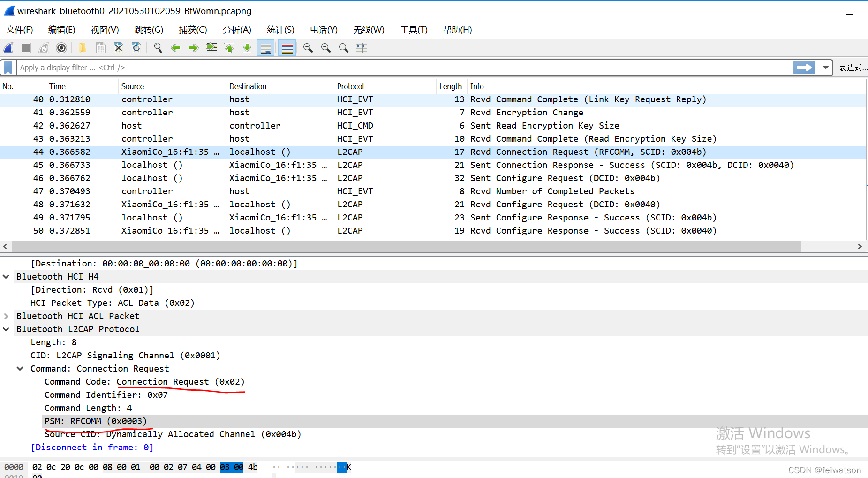This screenshot has height=478, width=868.
Task: Open the 工具(T) menu
Action: coord(414,30)
